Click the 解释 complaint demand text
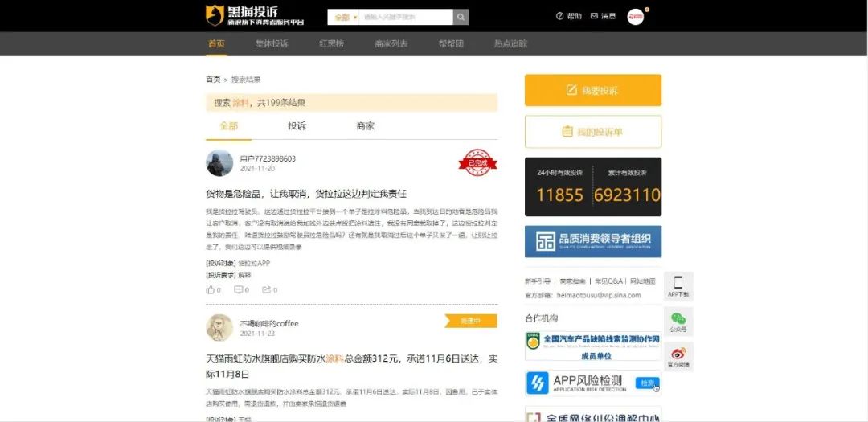 tap(244, 275)
